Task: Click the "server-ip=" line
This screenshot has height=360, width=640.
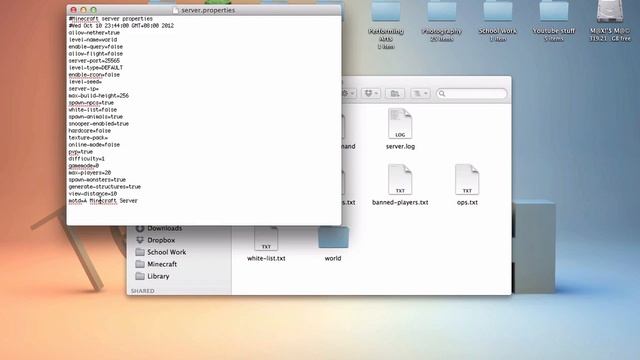Action: click(x=83, y=89)
